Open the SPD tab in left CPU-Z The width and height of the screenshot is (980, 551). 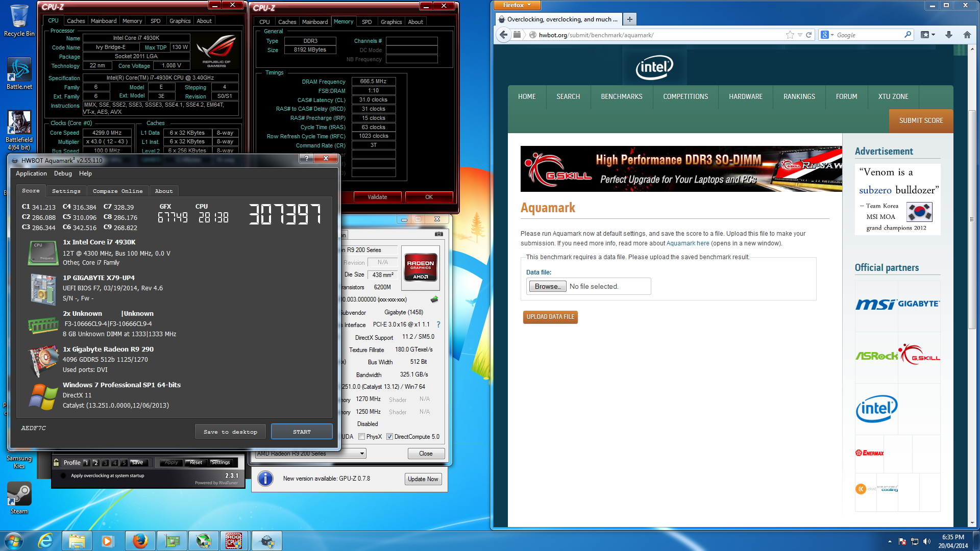[155, 21]
